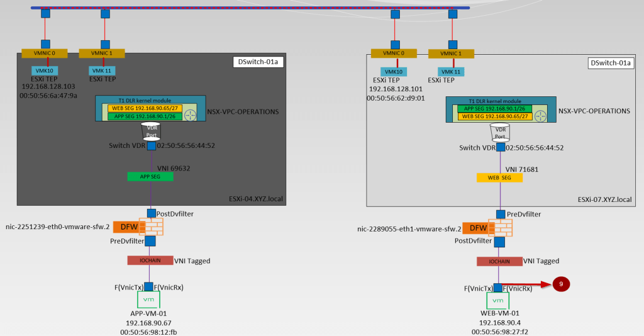Image resolution: width=644 pixels, height=336 pixels.
Task: Click the APP-VM-01 green vm icon
Action: coord(150,300)
